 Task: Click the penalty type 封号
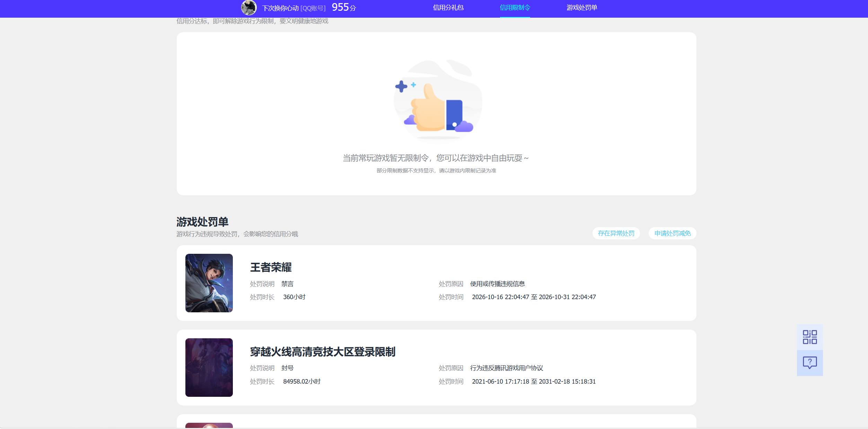287,368
